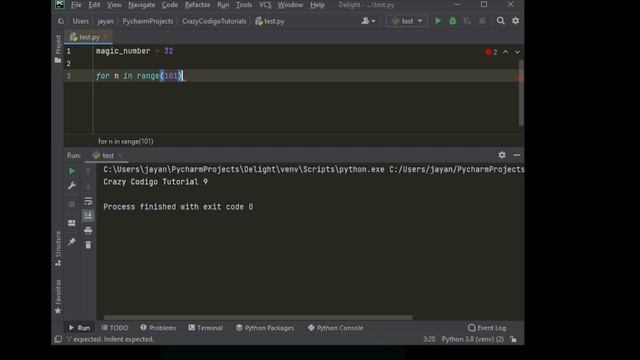Open the Run menu
The width and height of the screenshot is (640, 360).
223,5
